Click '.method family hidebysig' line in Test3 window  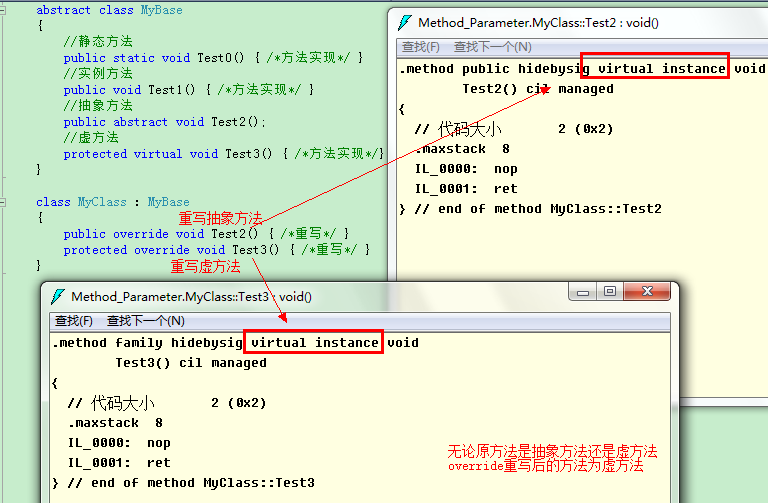(236, 343)
